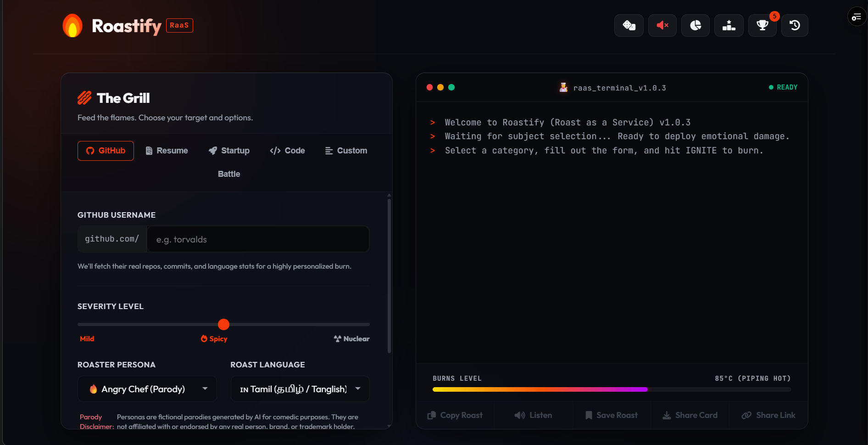Click the chef icon in terminal title
Image resolution: width=868 pixels, height=445 pixels.
point(563,87)
